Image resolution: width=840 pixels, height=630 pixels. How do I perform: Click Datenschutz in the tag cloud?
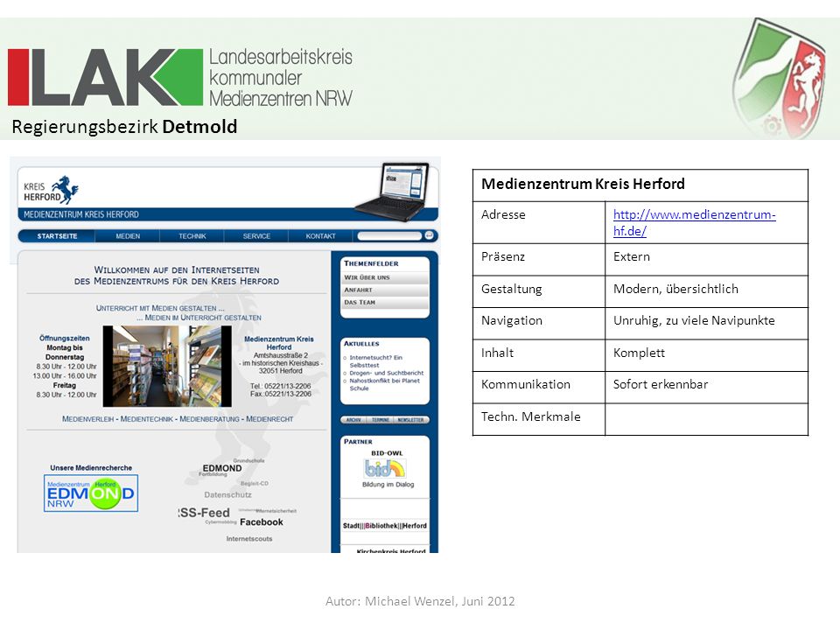click(227, 495)
